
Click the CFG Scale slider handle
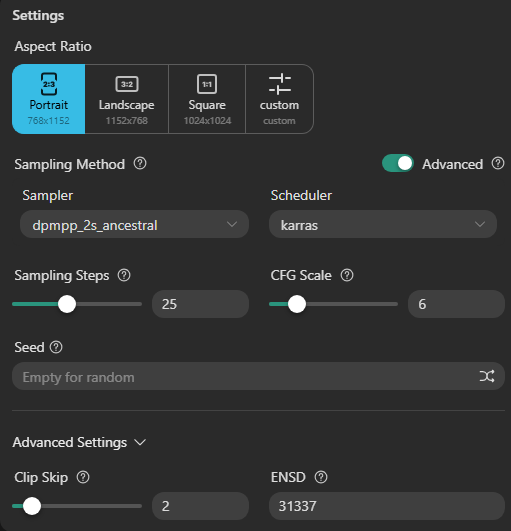click(297, 304)
